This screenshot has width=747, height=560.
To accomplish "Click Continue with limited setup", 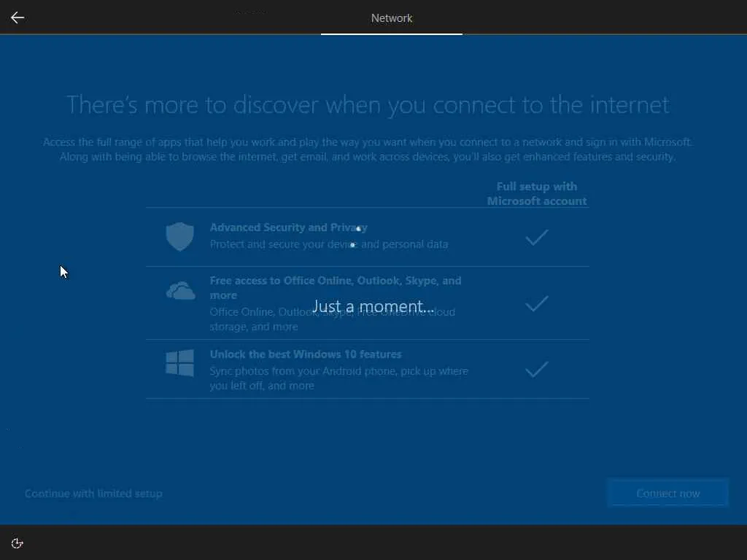I will click(93, 494).
